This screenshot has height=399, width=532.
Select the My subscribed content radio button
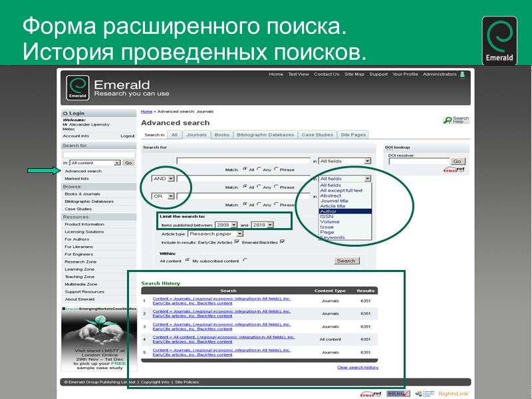pyautogui.click(x=245, y=261)
